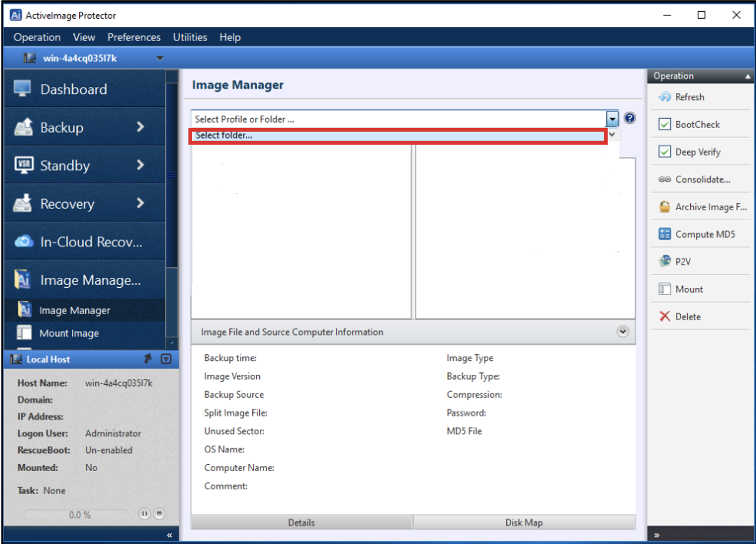Viewport: 756px width, 544px height.
Task: Open the Help menu
Action: pyautogui.click(x=230, y=37)
